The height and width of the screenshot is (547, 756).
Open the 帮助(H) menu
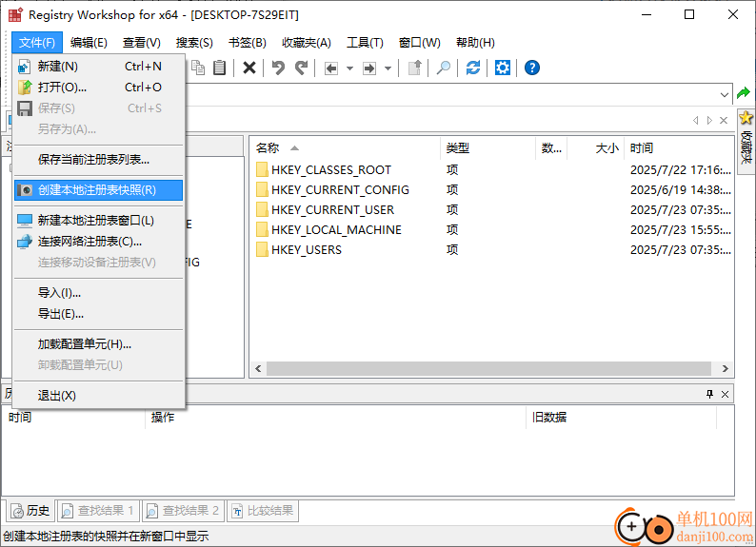pos(475,43)
